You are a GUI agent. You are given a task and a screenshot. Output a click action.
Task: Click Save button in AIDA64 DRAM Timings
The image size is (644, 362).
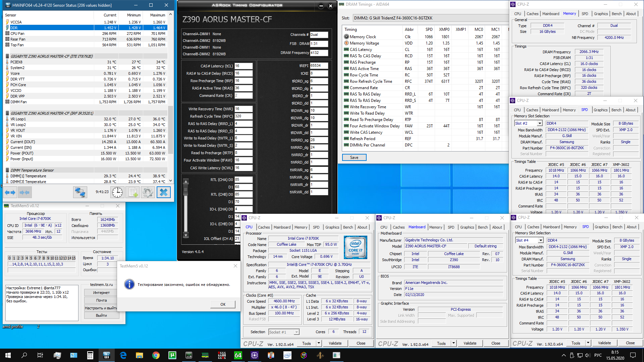354,158
